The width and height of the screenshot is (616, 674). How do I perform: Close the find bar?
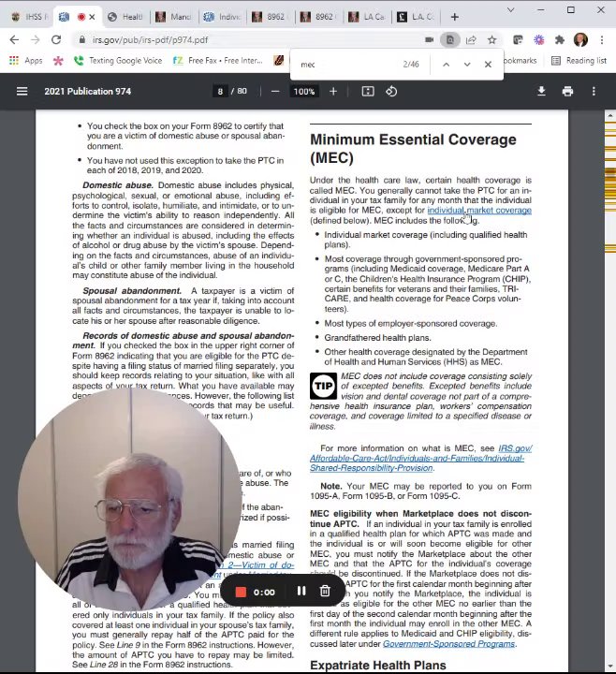coord(488,65)
